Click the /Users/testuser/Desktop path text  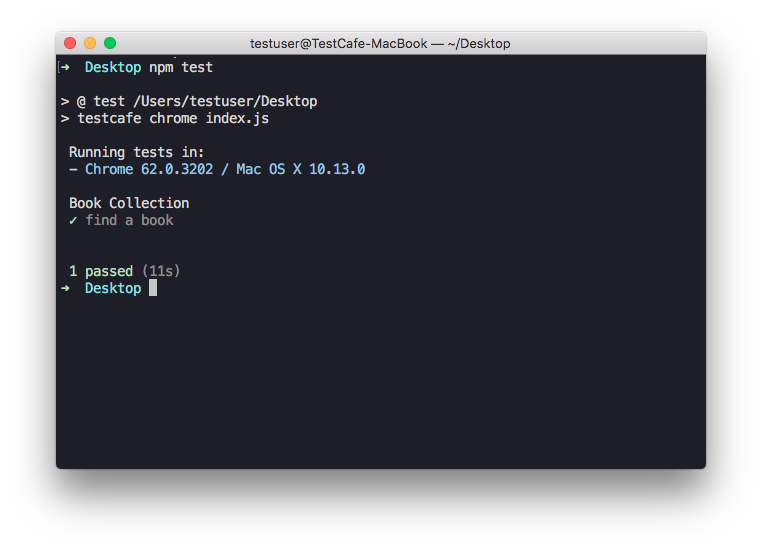[x=225, y=101]
